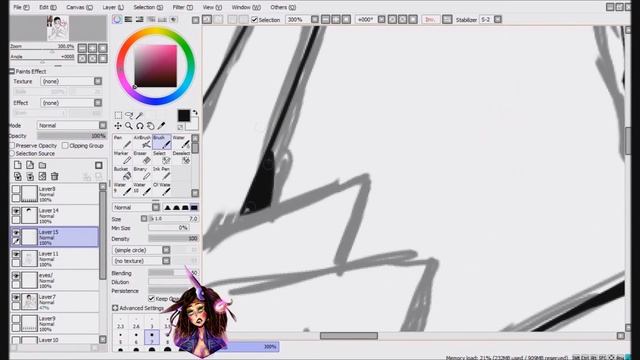
Task: Open the Window menu
Action: point(246,7)
